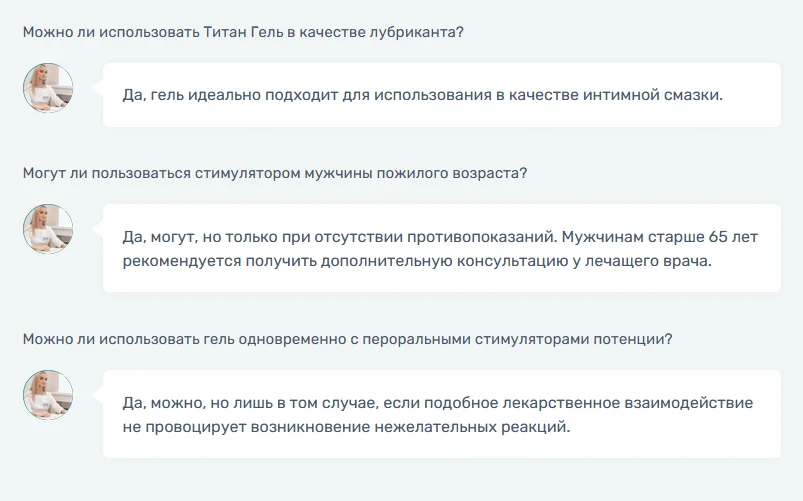
Task: Click the avatar beside the oral stimulants answer
Action: (x=48, y=395)
